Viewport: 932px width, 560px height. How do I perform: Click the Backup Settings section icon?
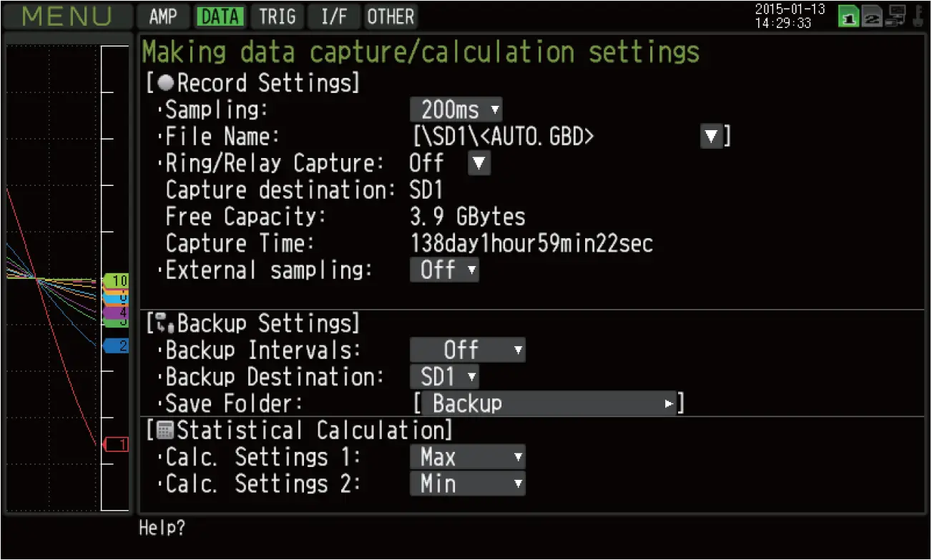pyautogui.click(x=165, y=324)
